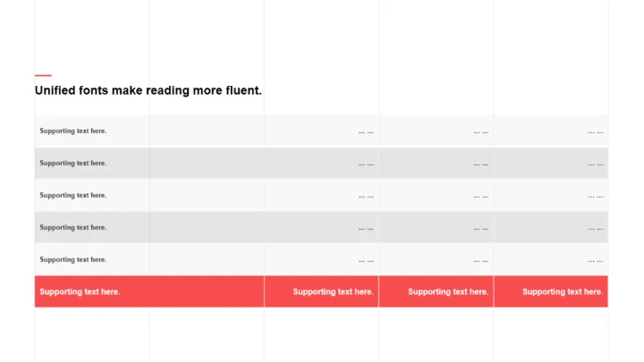Click the second row's middle '... ...' placeholder

point(480,164)
